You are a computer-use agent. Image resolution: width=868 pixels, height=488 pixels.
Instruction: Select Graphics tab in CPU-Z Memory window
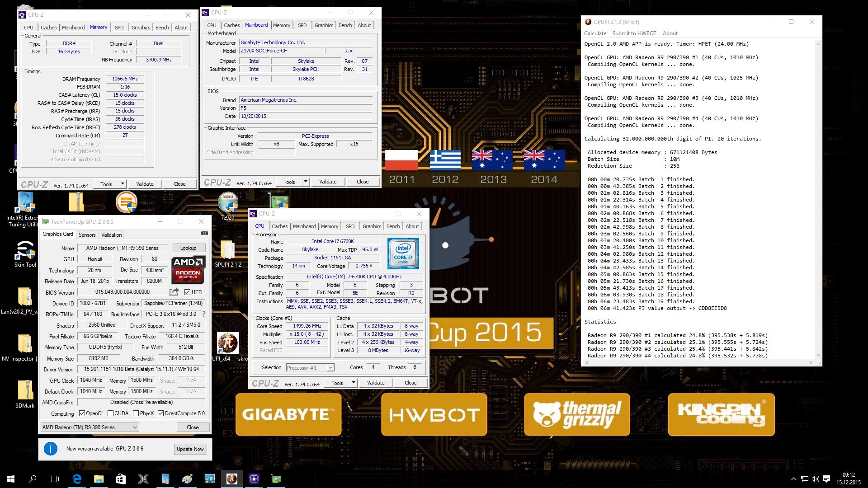(x=141, y=28)
